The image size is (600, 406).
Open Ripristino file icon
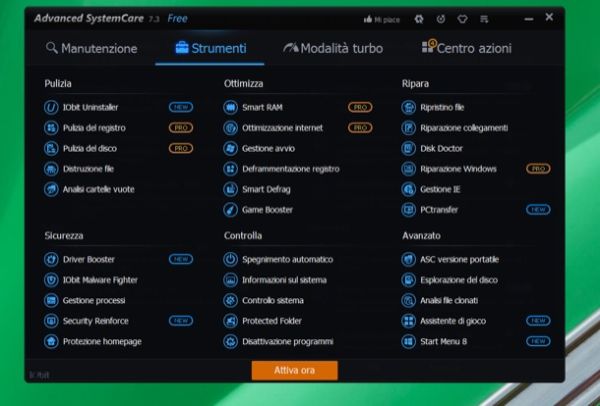pos(408,107)
